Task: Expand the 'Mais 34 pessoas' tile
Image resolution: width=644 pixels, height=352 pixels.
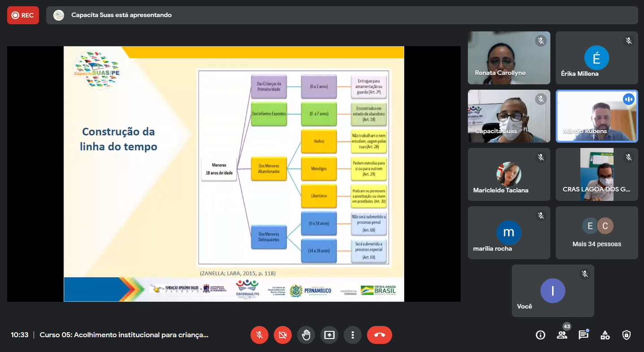Action: [x=596, y=233]
